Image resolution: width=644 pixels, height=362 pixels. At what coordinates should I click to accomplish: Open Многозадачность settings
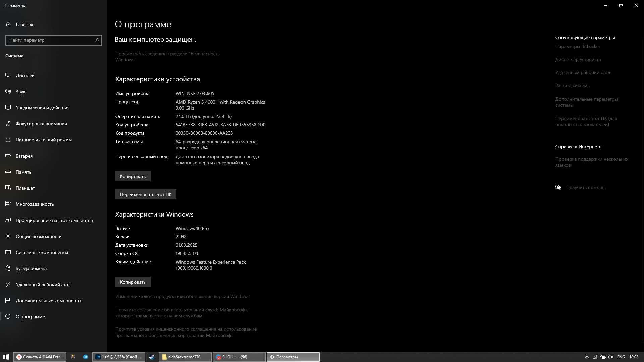54,204
